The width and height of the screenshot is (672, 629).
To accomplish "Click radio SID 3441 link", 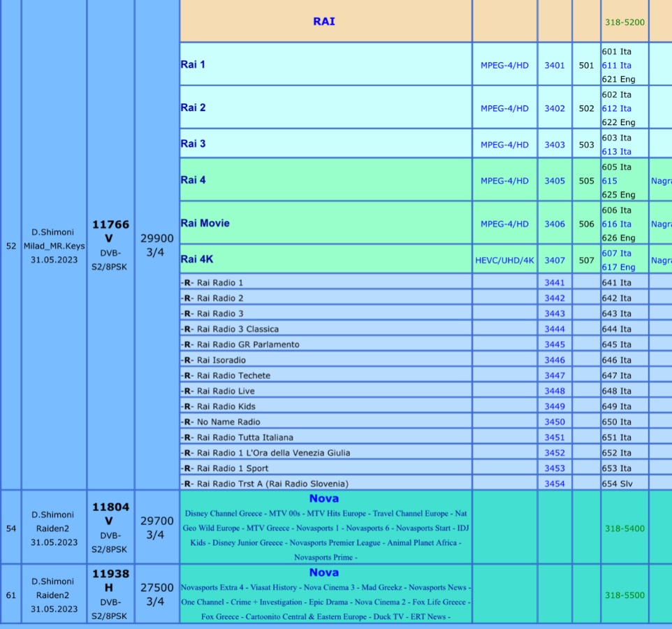I will tap(555, 282).
